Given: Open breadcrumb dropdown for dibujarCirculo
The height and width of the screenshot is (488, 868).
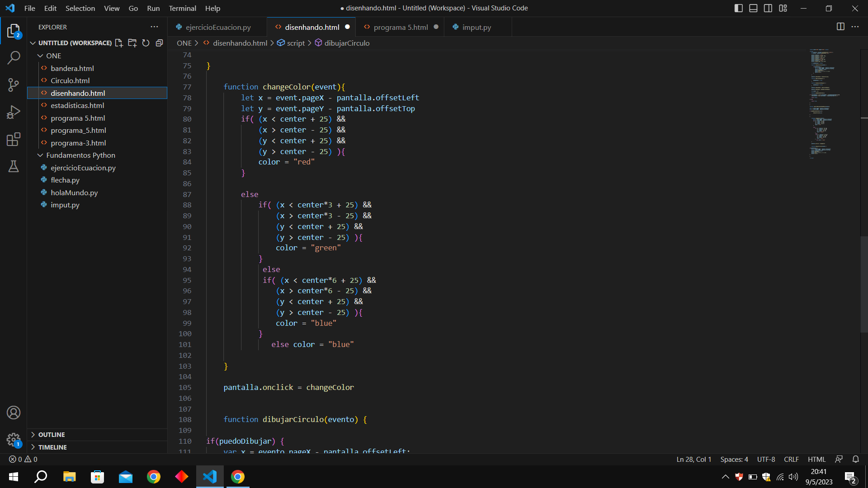Looking at the screenshot, I should [x=342, y=43].
